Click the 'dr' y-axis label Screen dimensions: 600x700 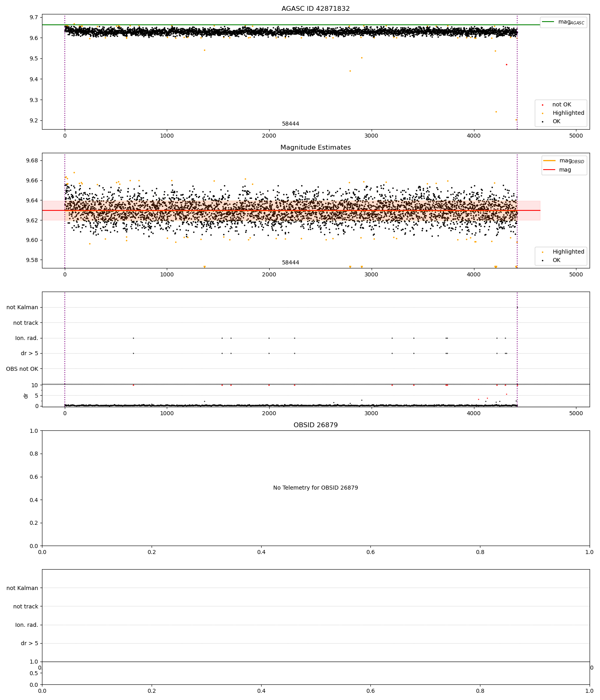(26, 396)
